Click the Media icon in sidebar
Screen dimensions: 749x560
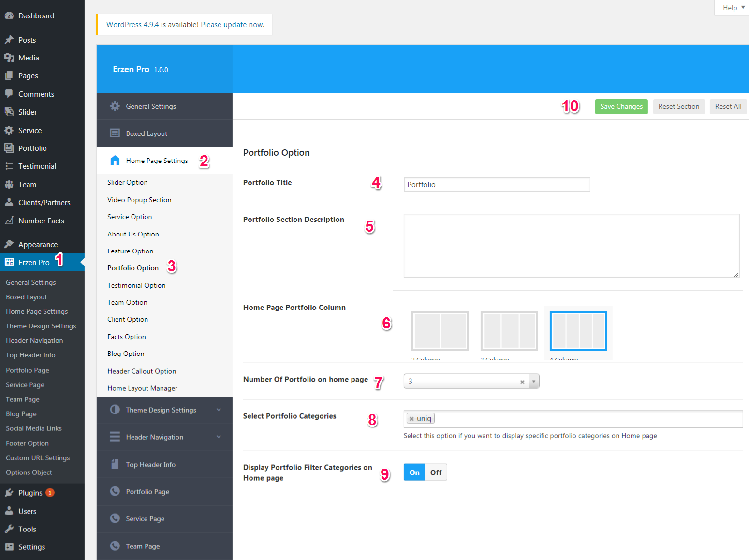click(9, 58)
